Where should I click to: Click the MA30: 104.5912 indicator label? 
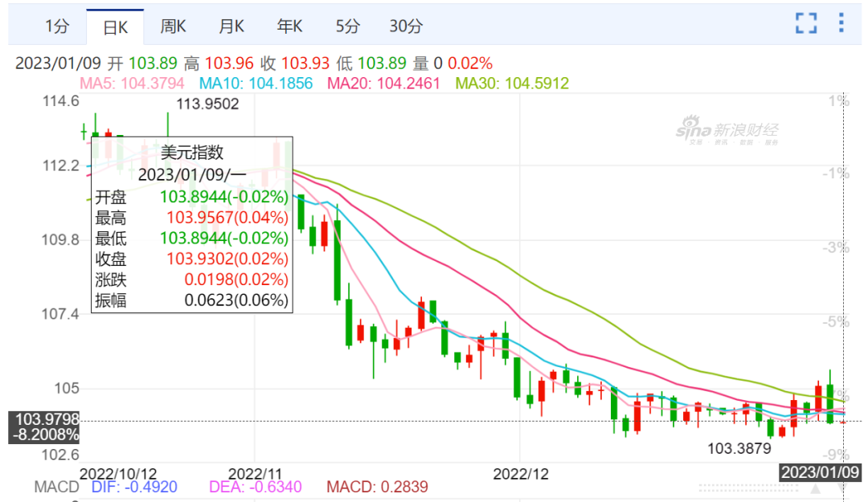(x=512, y=84)
